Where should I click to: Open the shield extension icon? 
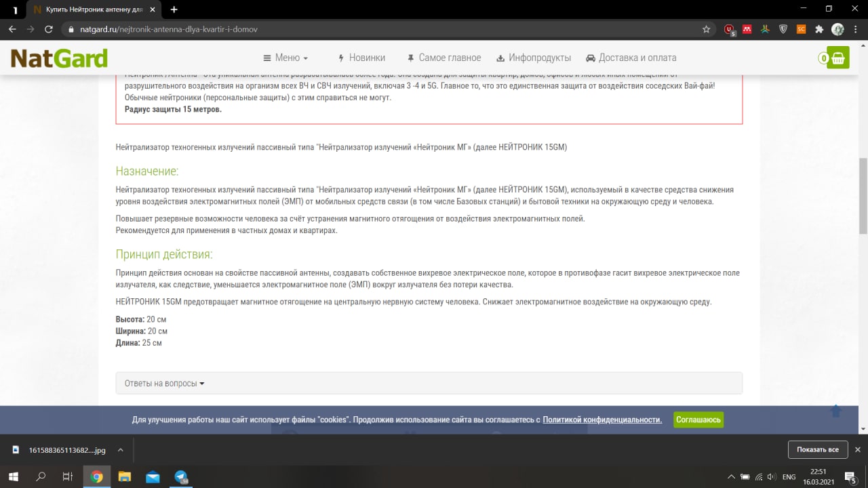click(783, 29)
